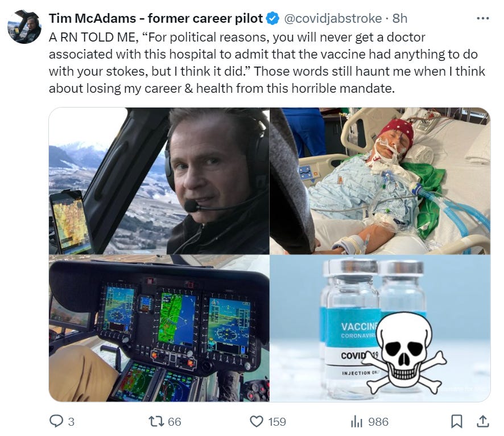Open the hospital bed photo
504x436 pixels.
tap(380, 181)
